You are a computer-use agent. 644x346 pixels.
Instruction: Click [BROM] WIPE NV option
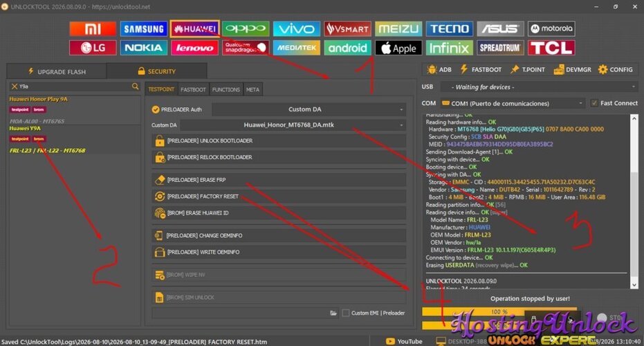tap(279, 275)
